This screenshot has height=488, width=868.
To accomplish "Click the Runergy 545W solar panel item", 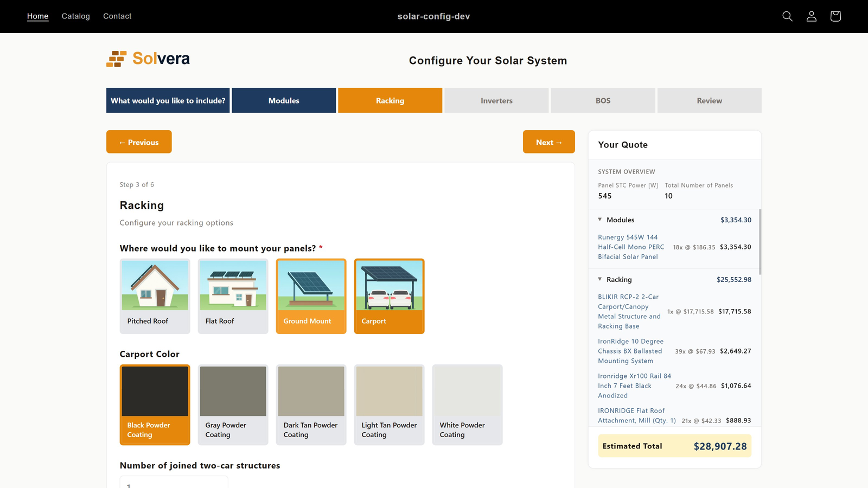I will 631,247.
